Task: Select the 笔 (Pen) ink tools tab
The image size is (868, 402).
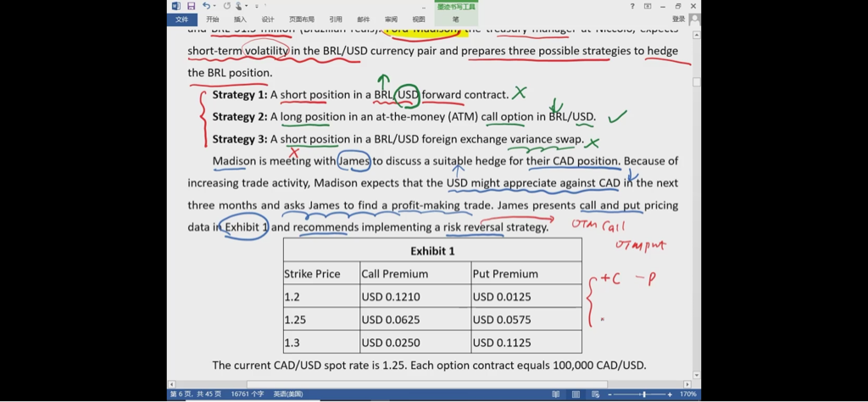Action: pos(456,19)
